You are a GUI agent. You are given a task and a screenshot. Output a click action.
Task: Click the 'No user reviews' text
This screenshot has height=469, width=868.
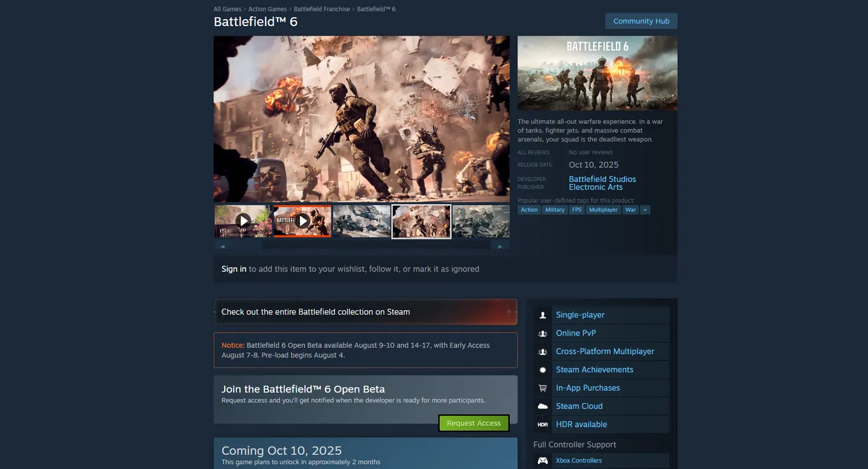point(591,153)
